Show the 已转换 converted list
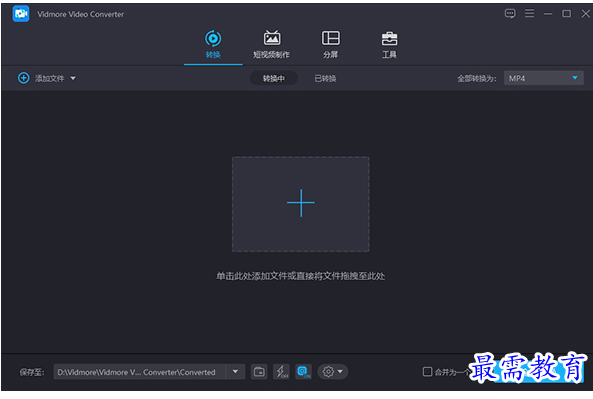This screenshot has width=593, height=399. (x=325, y=78)
